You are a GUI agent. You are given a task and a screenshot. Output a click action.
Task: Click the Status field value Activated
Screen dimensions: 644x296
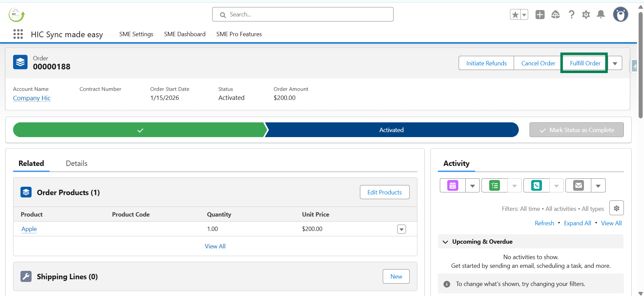pyautogui.click(x=231, y=98)
